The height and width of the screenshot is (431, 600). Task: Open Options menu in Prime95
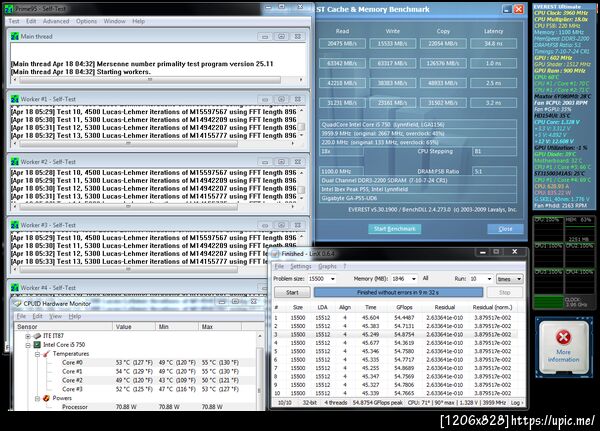(x=86, y=21)
